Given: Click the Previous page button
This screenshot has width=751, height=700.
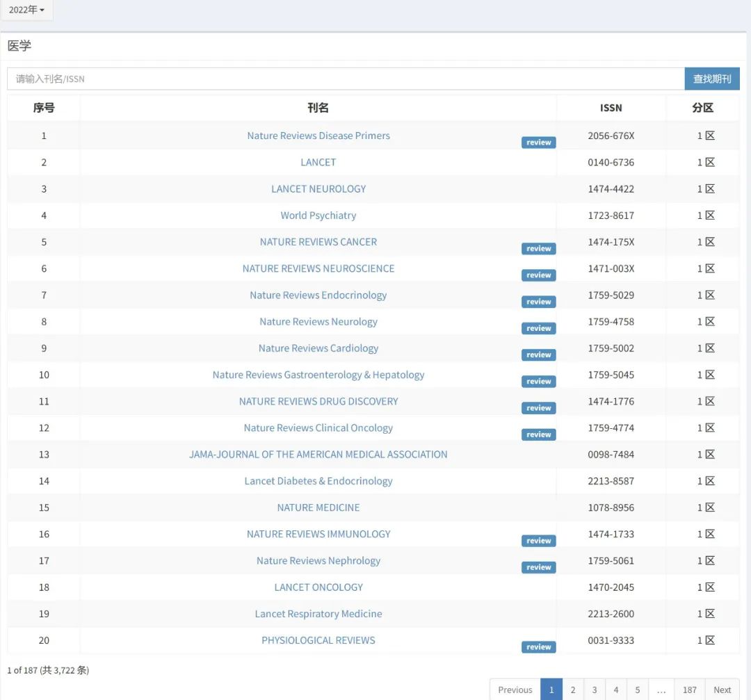Looking at the screenshot, I should (515, 690).
